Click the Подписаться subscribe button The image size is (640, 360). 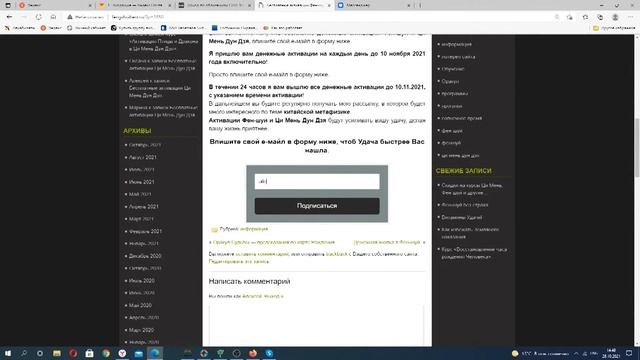[x=317, y=206]
